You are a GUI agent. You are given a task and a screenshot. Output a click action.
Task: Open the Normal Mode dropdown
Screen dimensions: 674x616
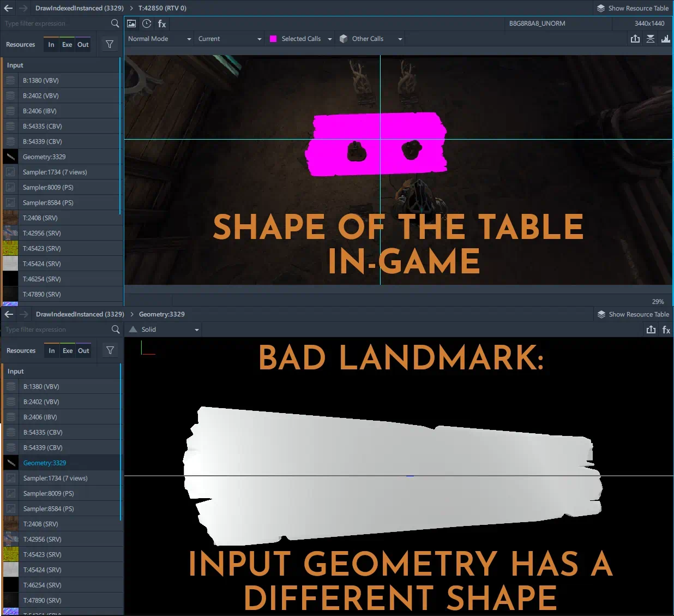(159, 39)
